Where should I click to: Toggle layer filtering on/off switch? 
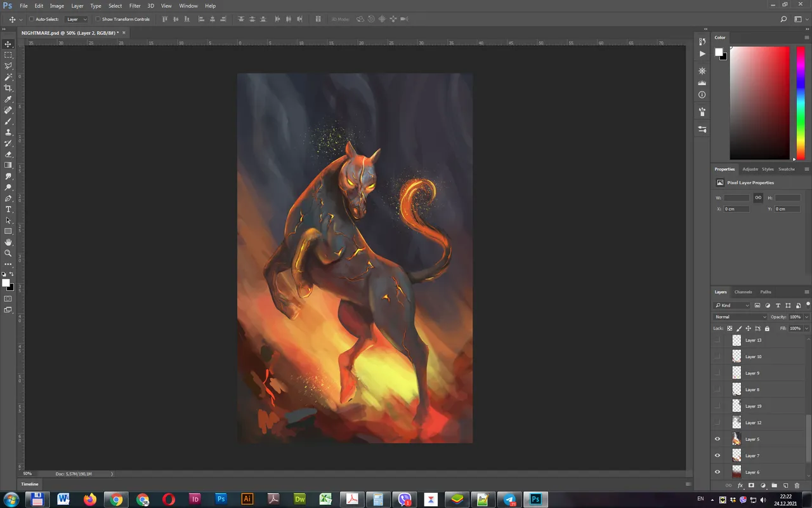808,305
